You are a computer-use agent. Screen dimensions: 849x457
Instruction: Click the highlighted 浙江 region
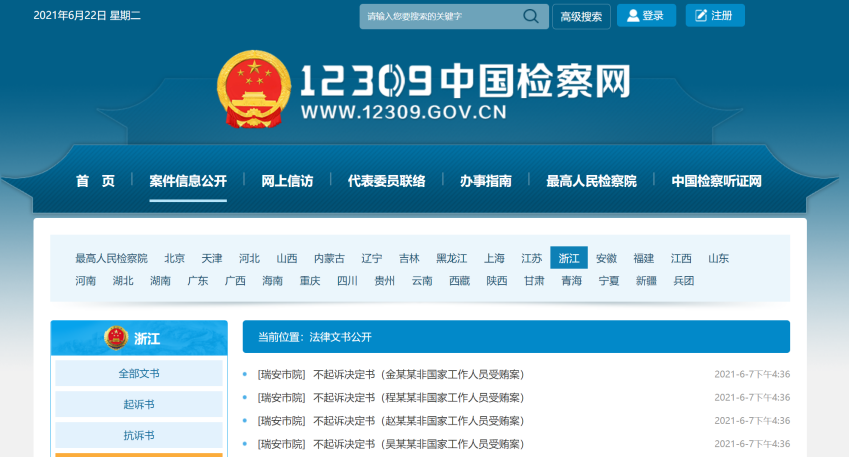point(569,258)
